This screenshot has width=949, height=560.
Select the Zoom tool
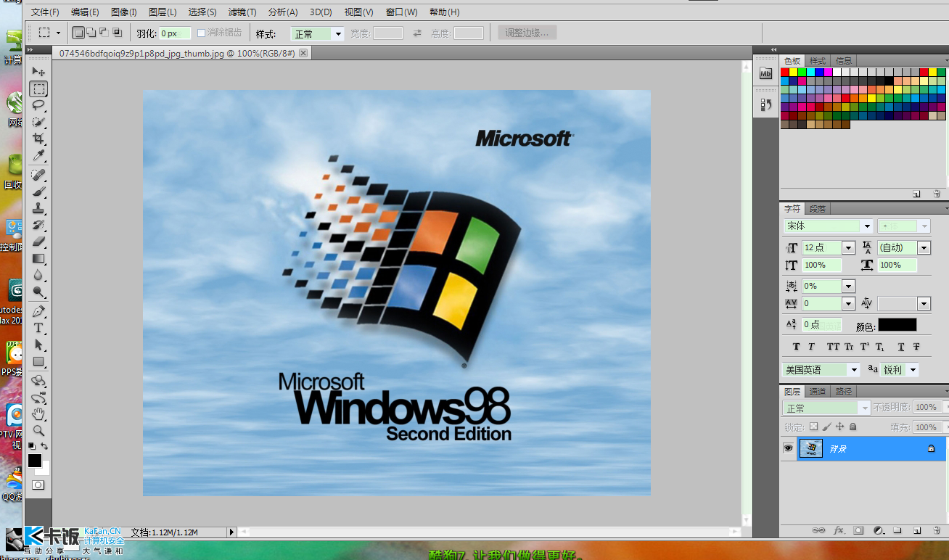[38, 431]
